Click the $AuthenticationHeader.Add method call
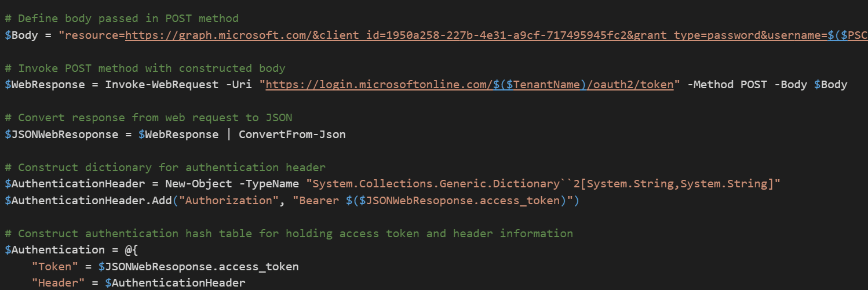868x290 pixels. coord(96,201)
